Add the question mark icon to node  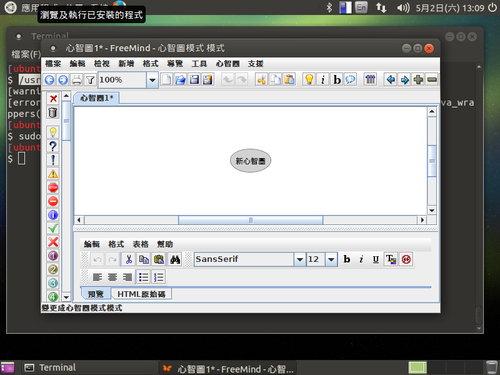(x=53, y=146)
